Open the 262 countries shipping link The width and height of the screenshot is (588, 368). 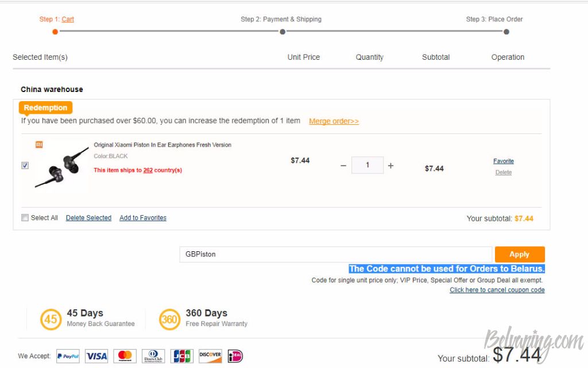[148, 170]
